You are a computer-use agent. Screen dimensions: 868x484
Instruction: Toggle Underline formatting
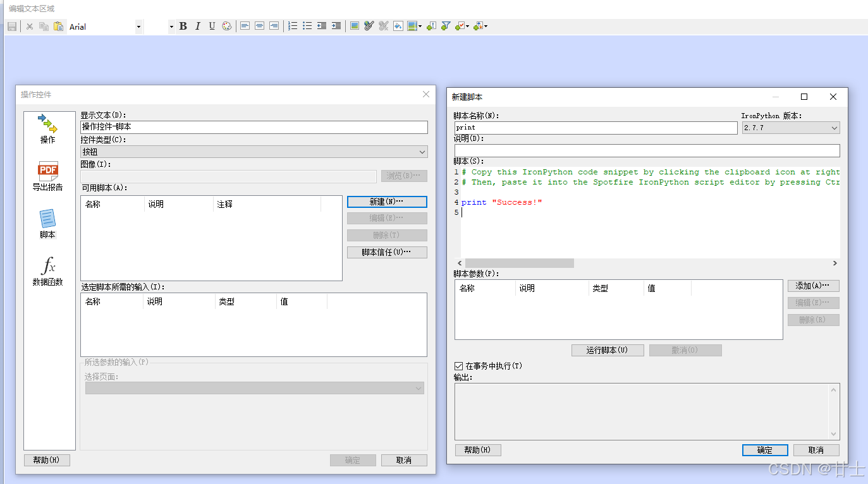212,27
